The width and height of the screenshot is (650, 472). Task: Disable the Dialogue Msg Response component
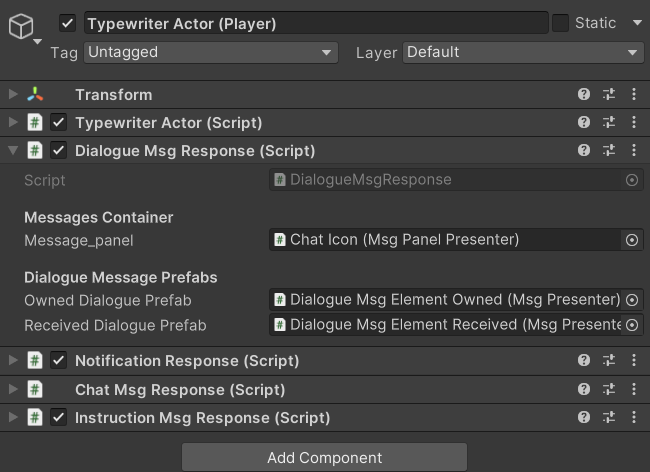pyautogui.click(x=58, y=150)
